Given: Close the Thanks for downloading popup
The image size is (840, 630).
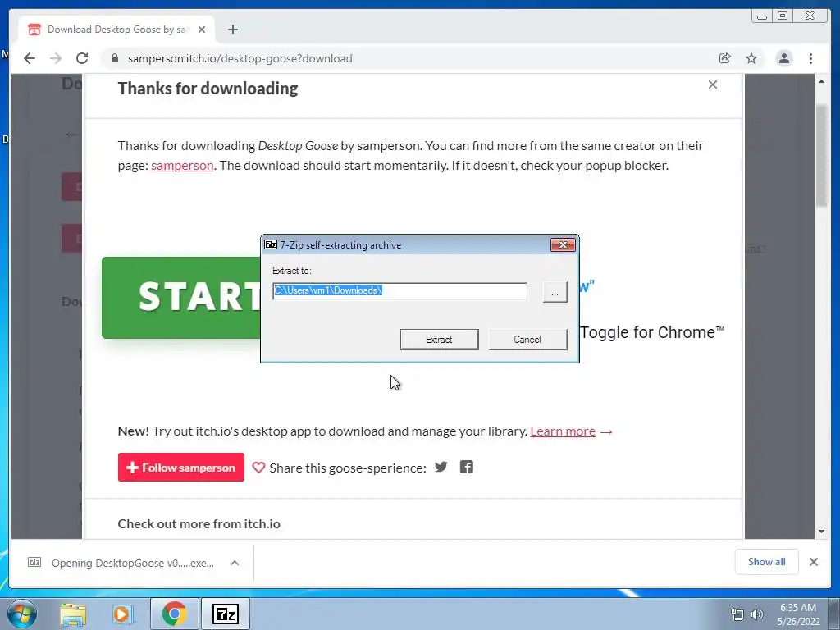Looking at the screenshot, I should pos(713,84).
